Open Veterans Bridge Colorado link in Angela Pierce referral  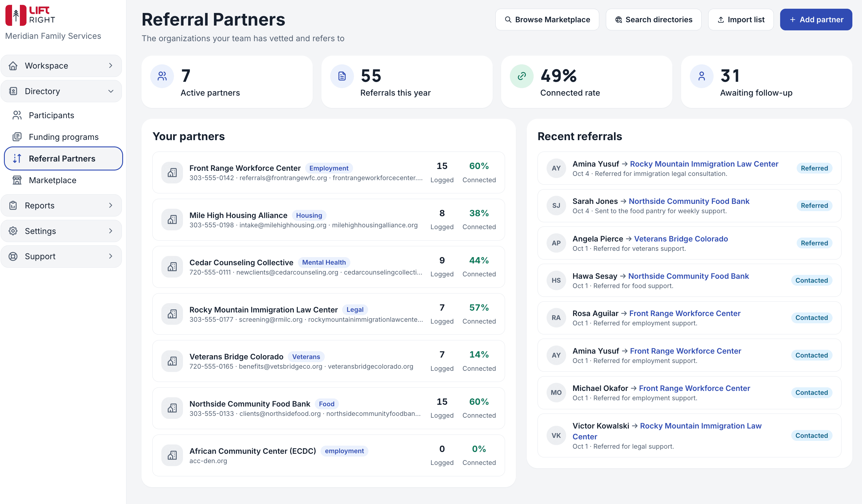pos(681,238)
